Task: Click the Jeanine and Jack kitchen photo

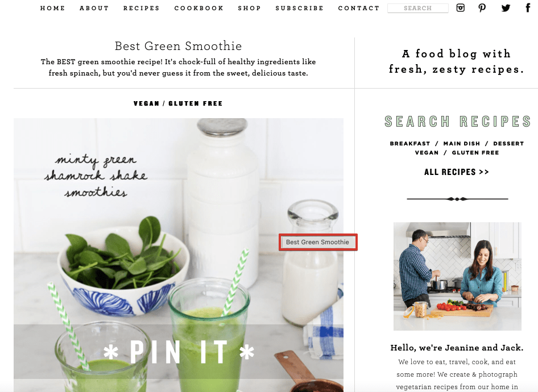Action: (x=457, y=276)
